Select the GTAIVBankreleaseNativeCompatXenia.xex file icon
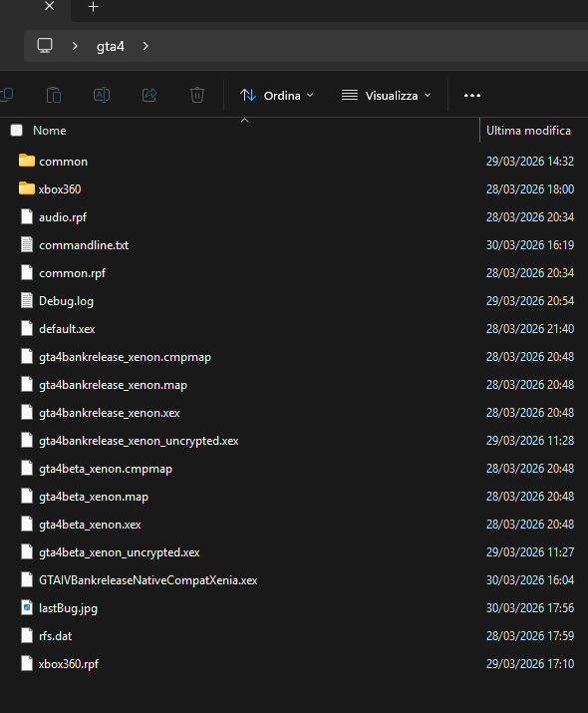 point(27,579)
